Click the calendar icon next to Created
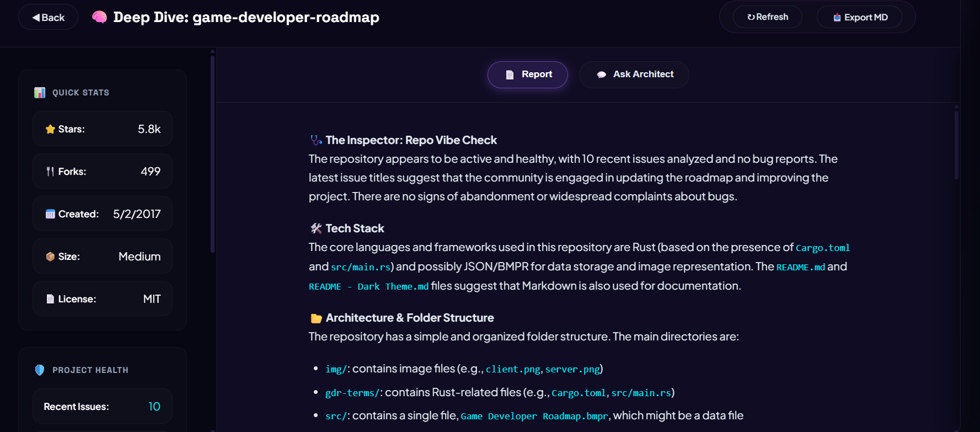The height and width of the screenshot is (432, 980). [x=50, y=214]
